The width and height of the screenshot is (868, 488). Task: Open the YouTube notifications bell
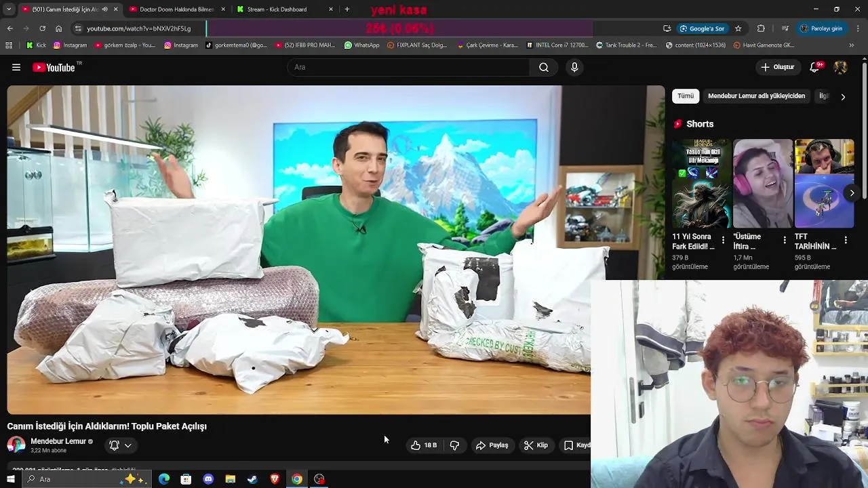point(816,67)
